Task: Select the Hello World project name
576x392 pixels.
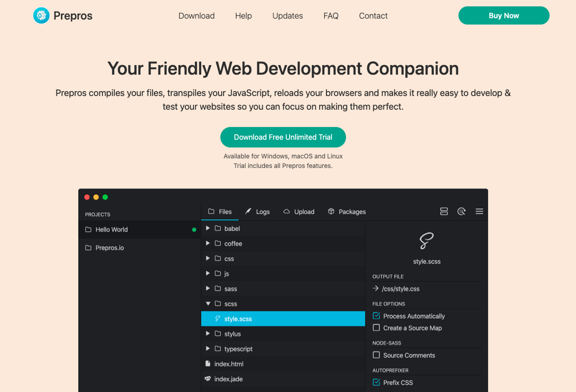Action: coord(112,230)
